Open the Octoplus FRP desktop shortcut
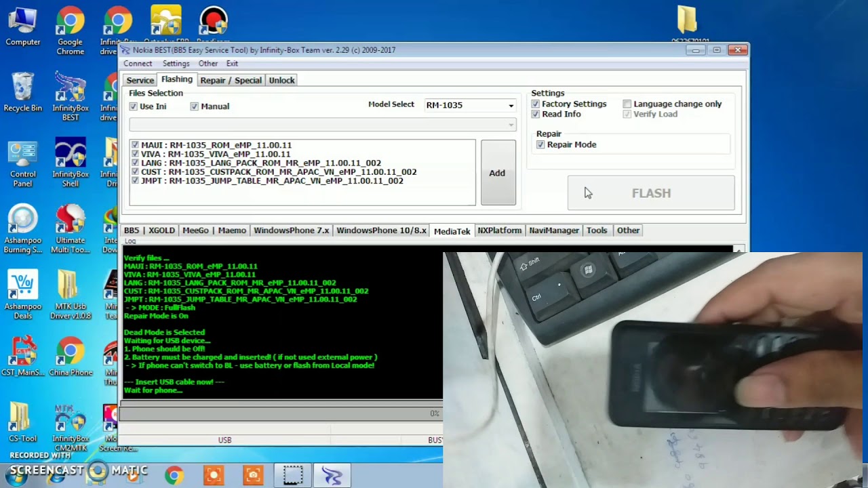The height and width of the screenshot is (488, 868). [166, 24]
